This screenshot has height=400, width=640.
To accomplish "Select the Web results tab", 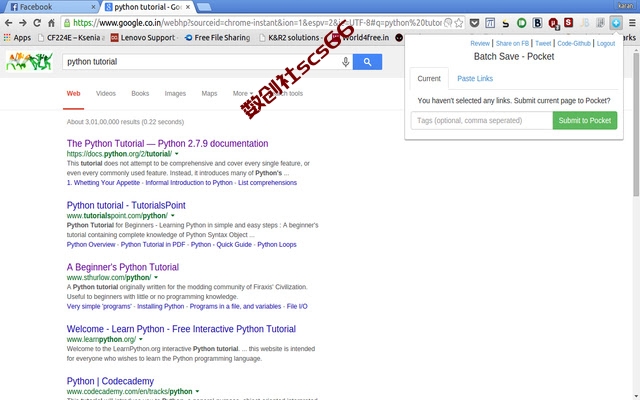I will click(x=73, y=93).
